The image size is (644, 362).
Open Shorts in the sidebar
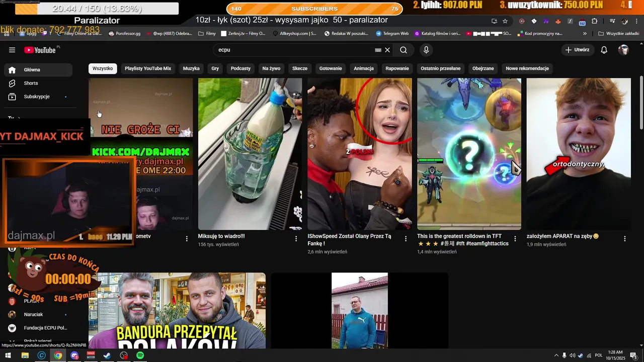tap(38, 83)
